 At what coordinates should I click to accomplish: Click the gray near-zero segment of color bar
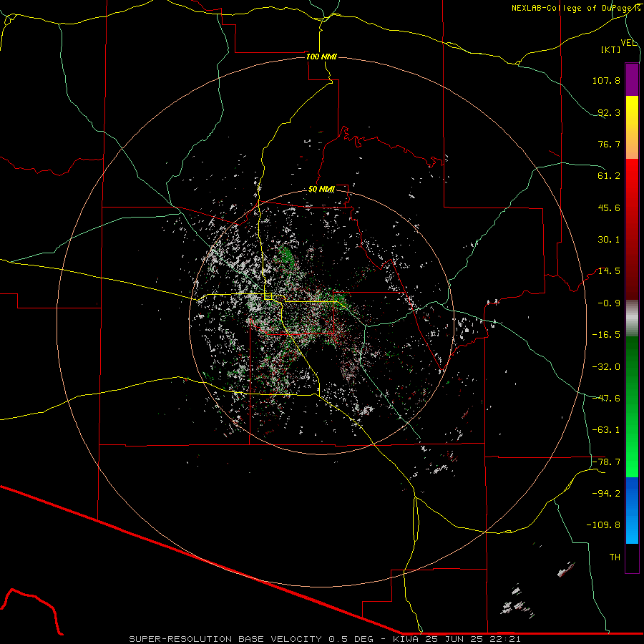(x=632, y=318)
